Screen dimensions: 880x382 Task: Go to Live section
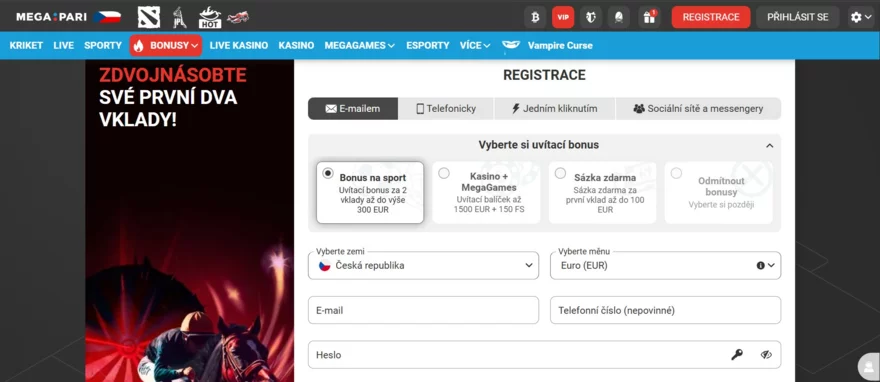pos(63,45)
